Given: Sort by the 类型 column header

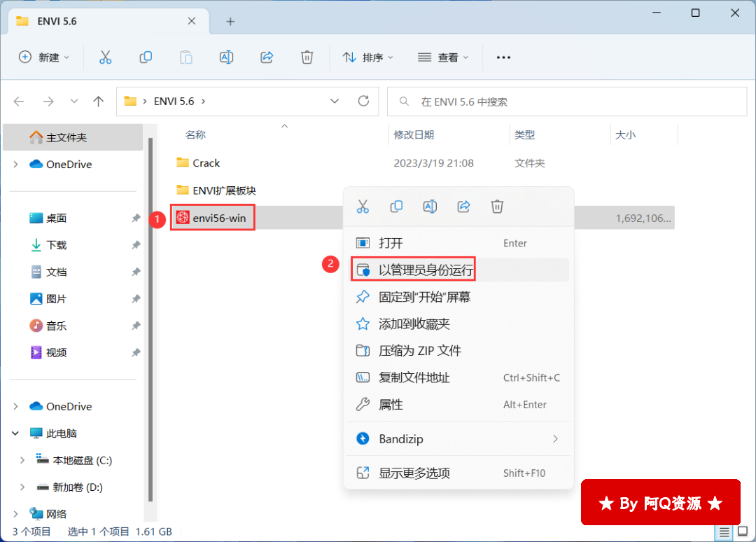Looking at the screenshot, I should pos(524,135).
